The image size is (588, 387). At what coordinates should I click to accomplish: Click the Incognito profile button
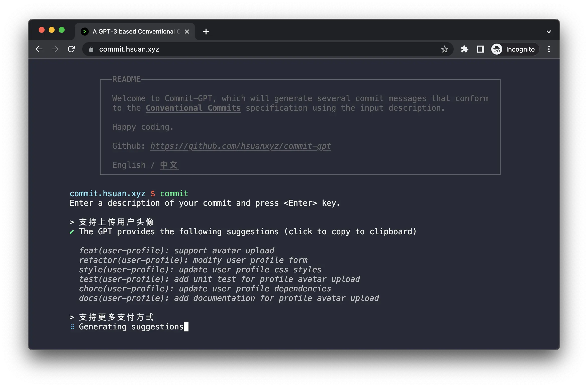[514, 49]
